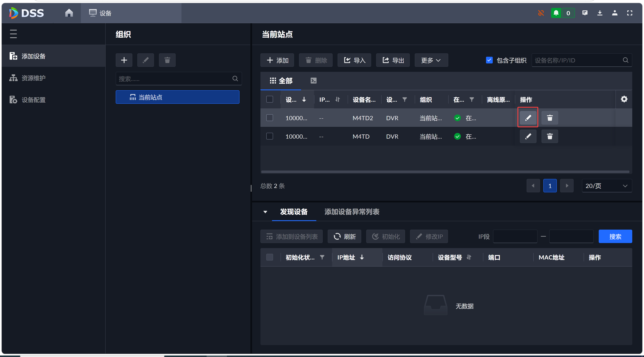Switch to 添加设备异常列表 tab
Viewport: 644px width, 357px height.
click(352, 212)
